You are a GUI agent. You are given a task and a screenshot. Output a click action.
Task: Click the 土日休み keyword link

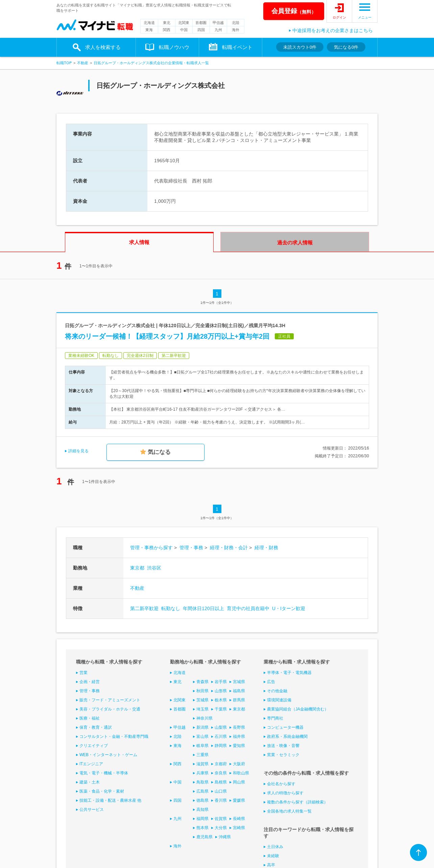tap(273, 847)
